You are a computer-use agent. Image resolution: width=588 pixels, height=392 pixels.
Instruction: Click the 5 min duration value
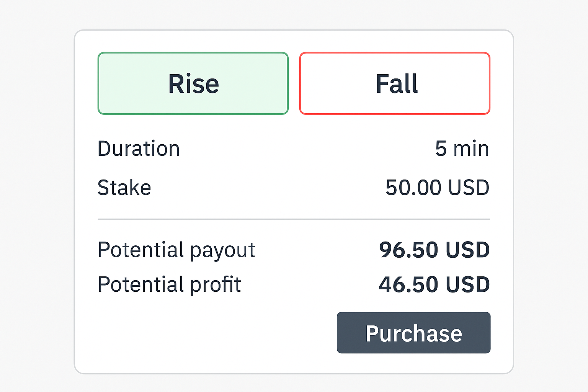[462, 149]
